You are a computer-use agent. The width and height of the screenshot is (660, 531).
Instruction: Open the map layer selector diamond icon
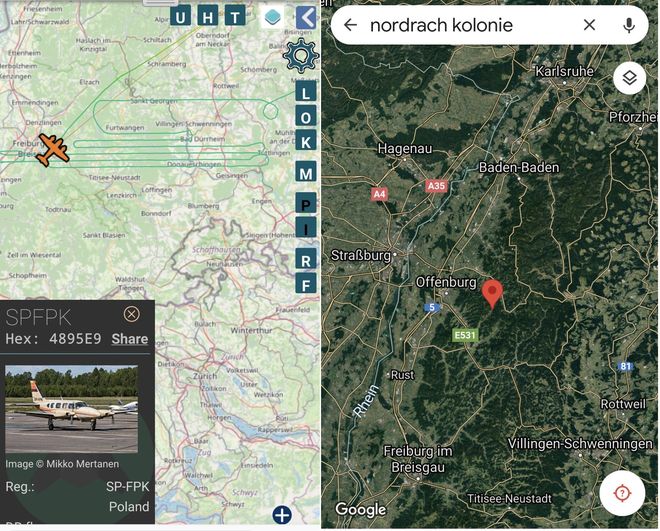coord(272,17)
